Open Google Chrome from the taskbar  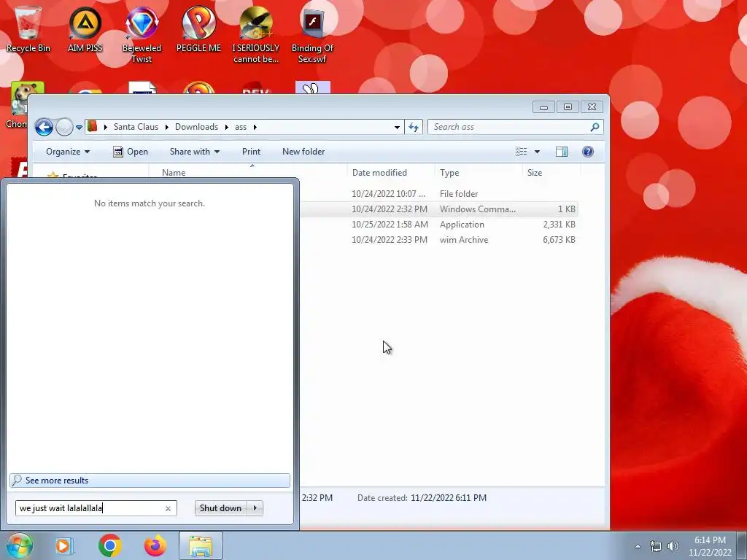pos(110,545)
